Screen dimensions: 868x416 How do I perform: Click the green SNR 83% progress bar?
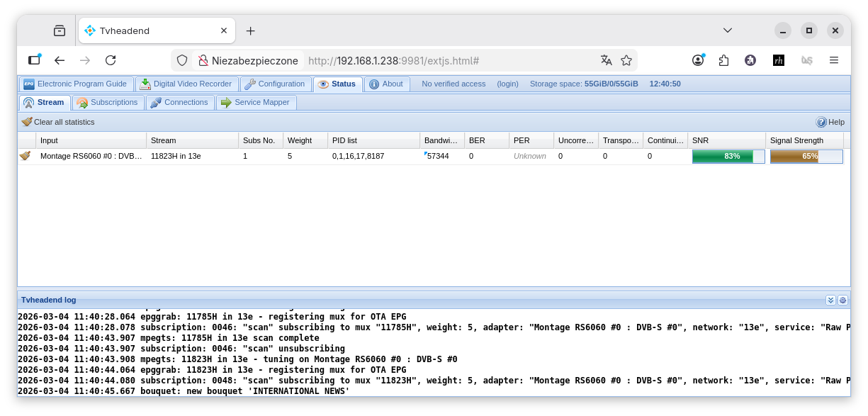click(728, 156)
